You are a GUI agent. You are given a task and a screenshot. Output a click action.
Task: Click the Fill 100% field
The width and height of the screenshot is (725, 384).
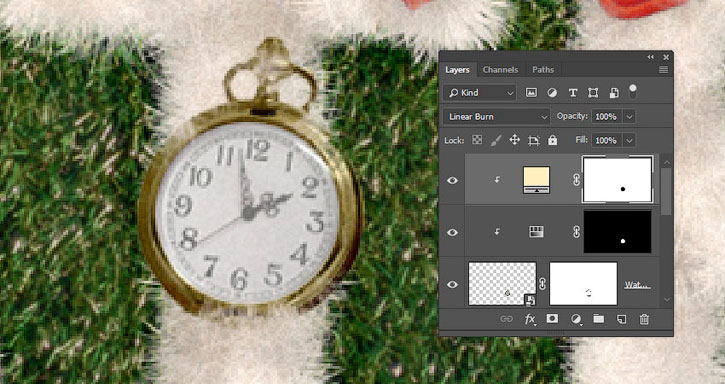coord(607,140)
